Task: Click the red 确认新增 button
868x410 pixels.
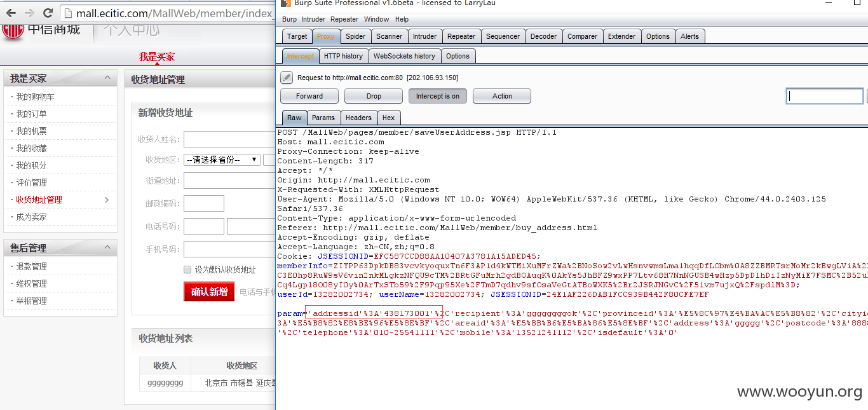Action: [209, 292]
